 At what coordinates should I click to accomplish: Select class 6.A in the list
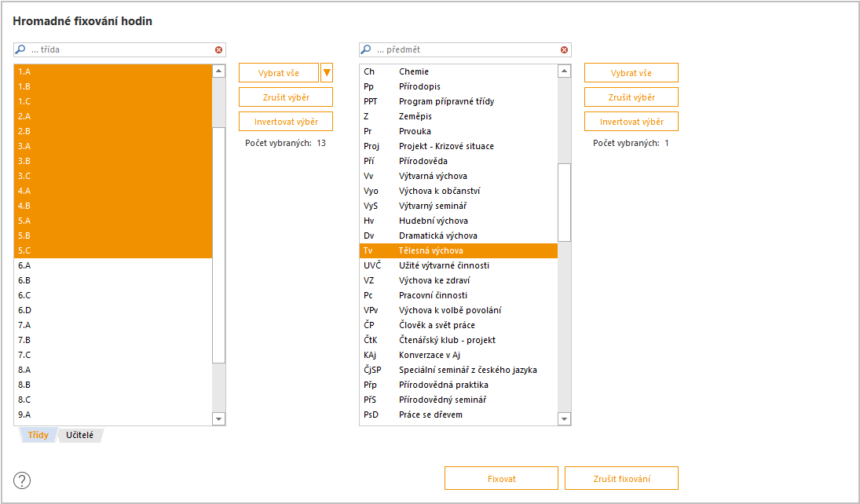[113, 265]
